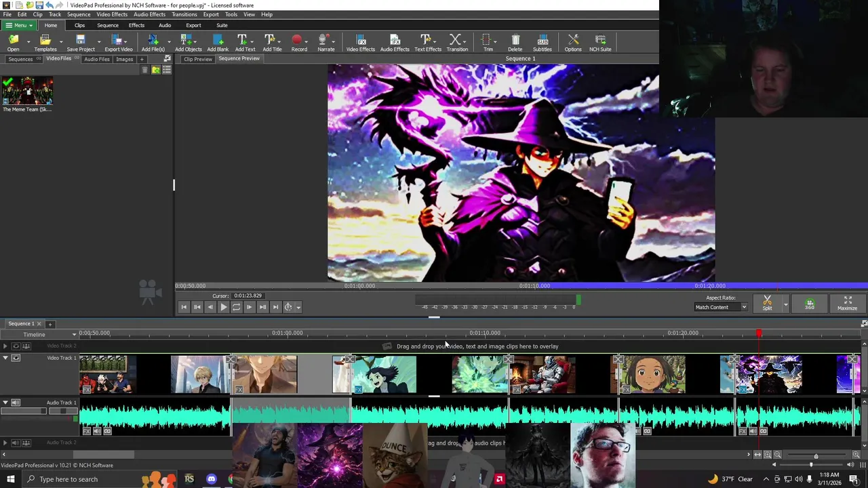The height and width of the screenshot is (488, 868).
Task: Open the NCH Suite icon
Action: tap(600, 43)
